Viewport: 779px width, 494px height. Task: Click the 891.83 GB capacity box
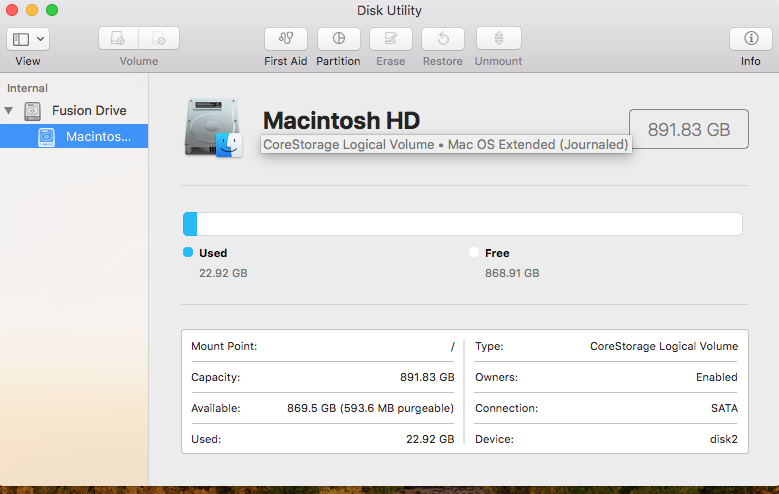(x=689, y=129)
